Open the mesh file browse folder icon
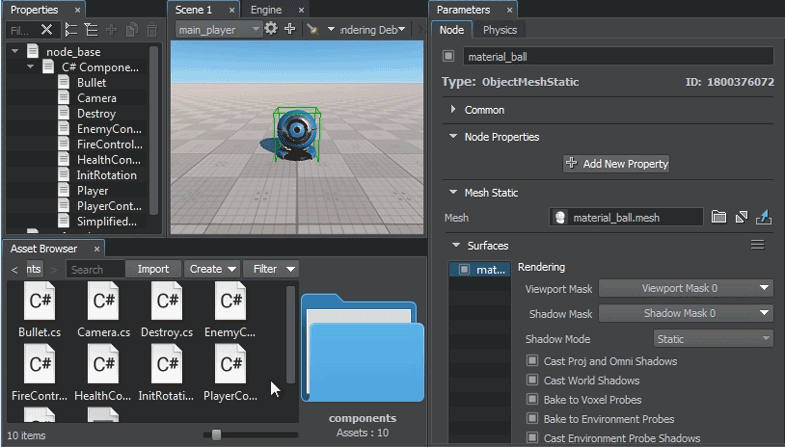The image size is (785, 447). 718,217
